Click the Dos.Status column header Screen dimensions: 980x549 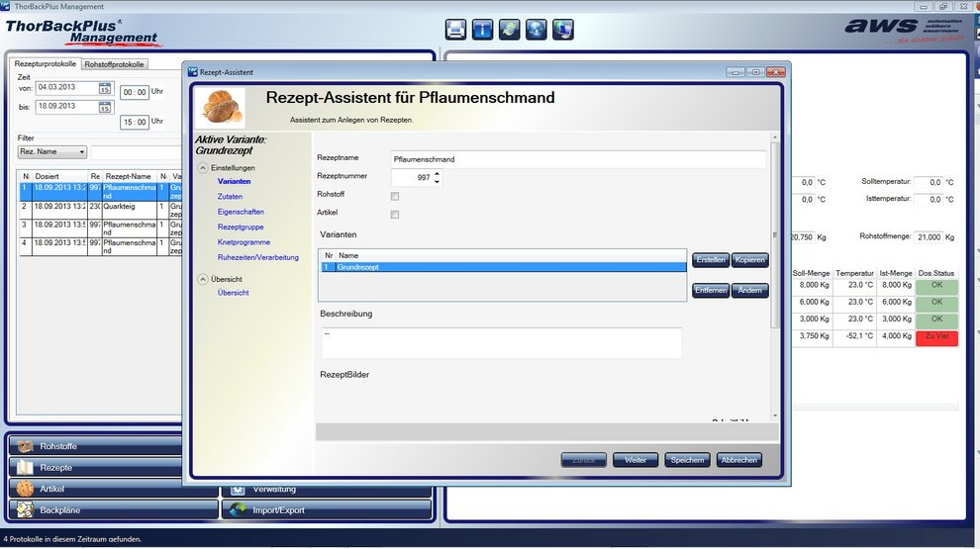[935, 273]
